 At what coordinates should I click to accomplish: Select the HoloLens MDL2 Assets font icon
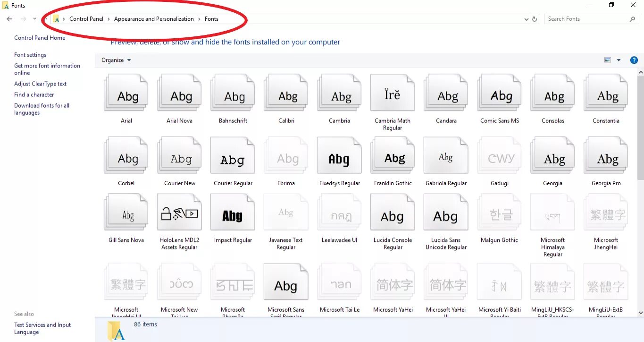pyautogui.click(x=179, y=212)
